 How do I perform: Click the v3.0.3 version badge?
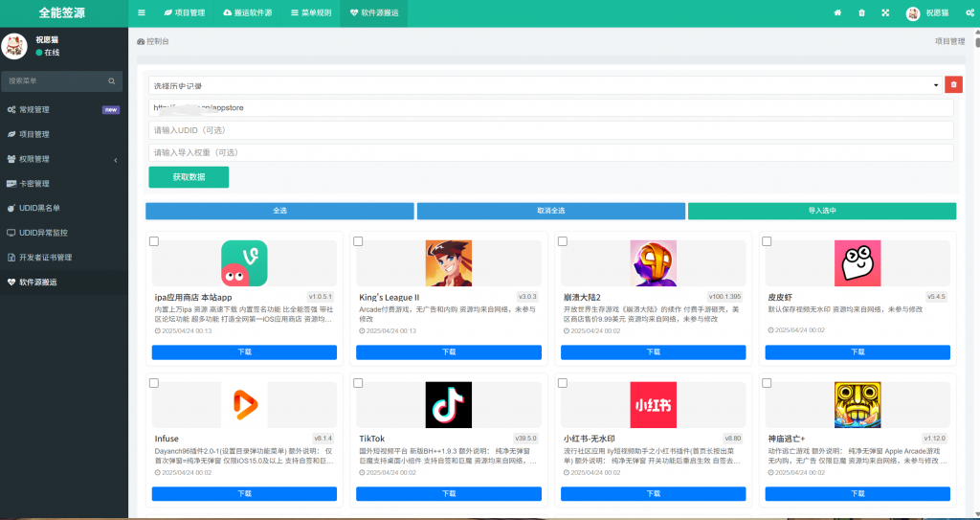(x=527, y=297)
